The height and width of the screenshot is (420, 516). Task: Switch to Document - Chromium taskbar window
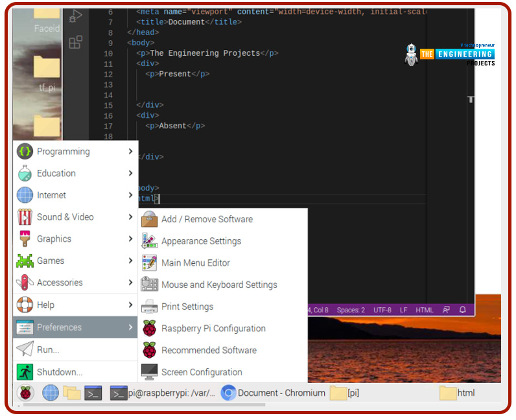tap(273, 393)
